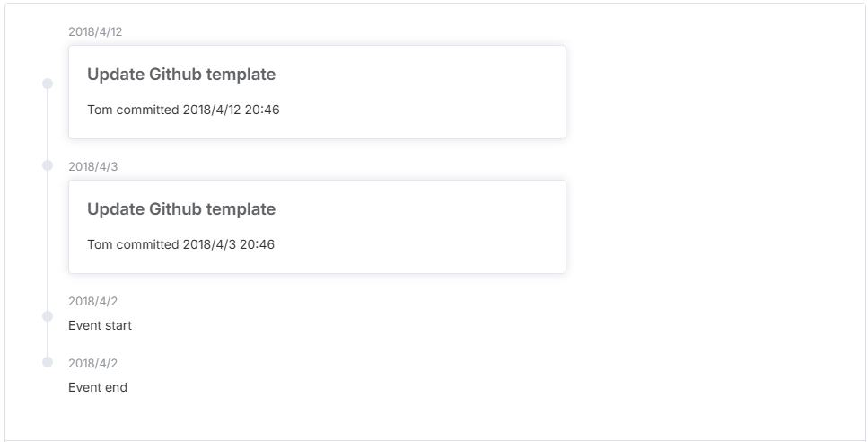This screenshot has height=442, width=868.
Task: Select the timeline node for Event end
Action: click(x=48, y=362)
